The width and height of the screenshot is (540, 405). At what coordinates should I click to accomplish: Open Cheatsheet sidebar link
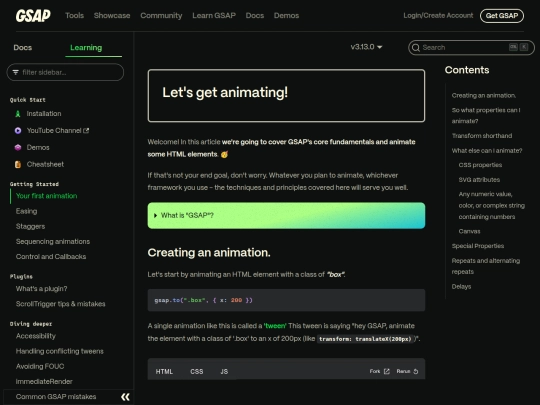point(45,164)
